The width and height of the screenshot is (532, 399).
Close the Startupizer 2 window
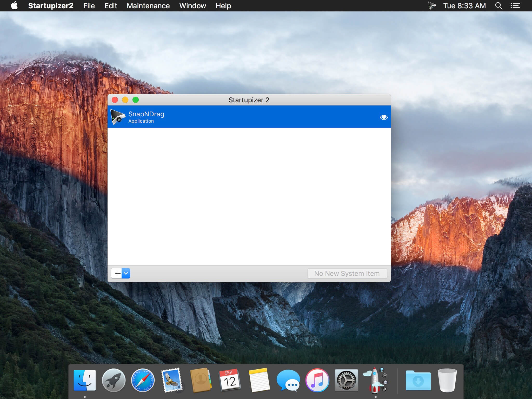point(115,100)
